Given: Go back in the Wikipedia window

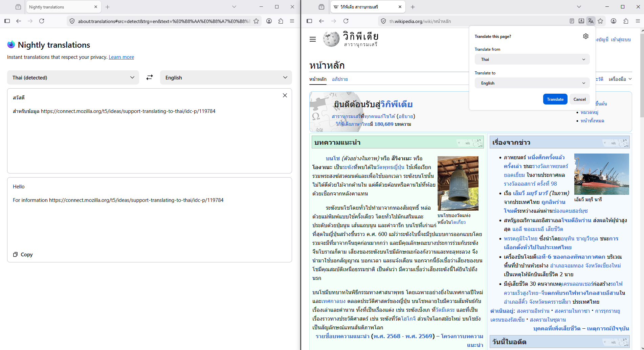Looking at the screenshot, I should [321, 21].
